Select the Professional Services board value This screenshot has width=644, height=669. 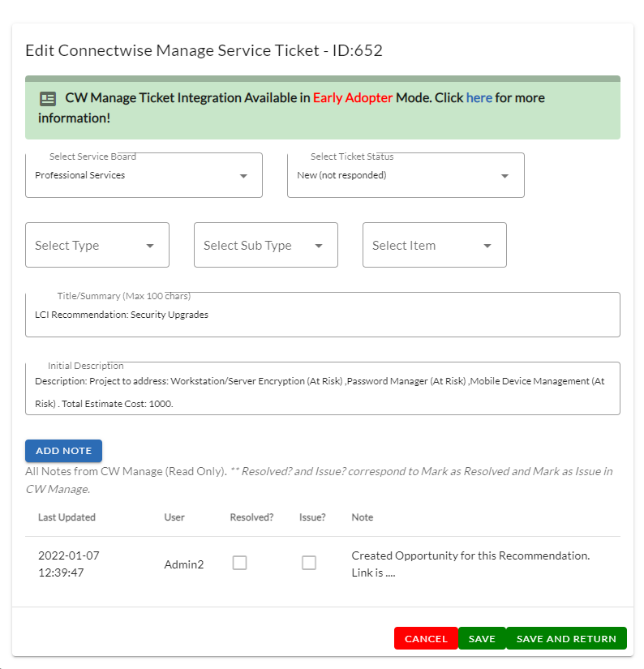click(80, 175)
